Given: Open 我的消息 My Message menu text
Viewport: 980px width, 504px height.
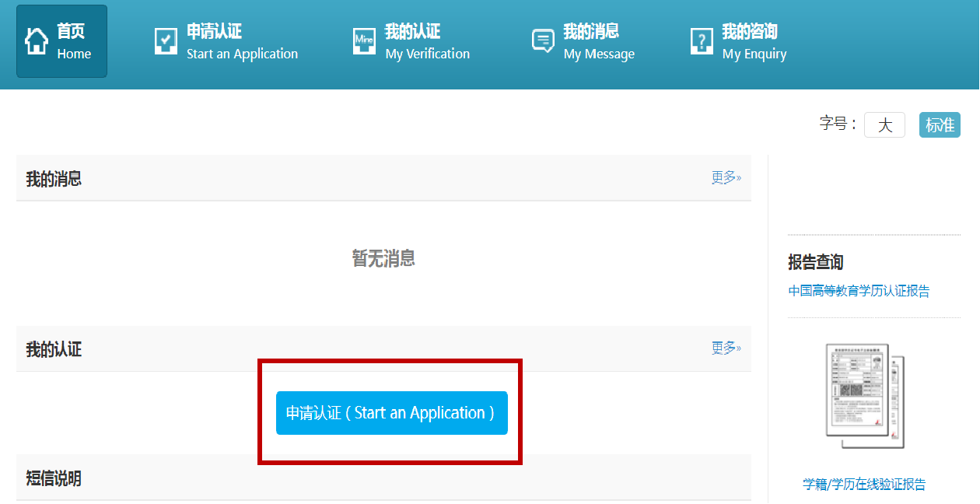Looking at the screenshot, I should tap(598, 42).
